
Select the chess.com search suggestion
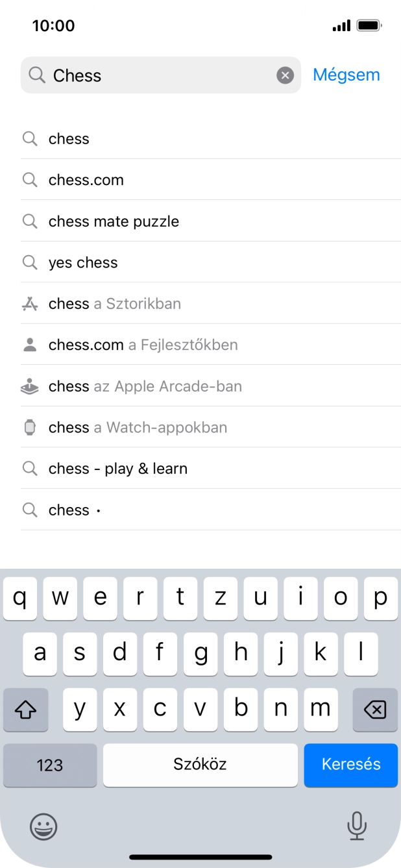[x=86, y=180]
